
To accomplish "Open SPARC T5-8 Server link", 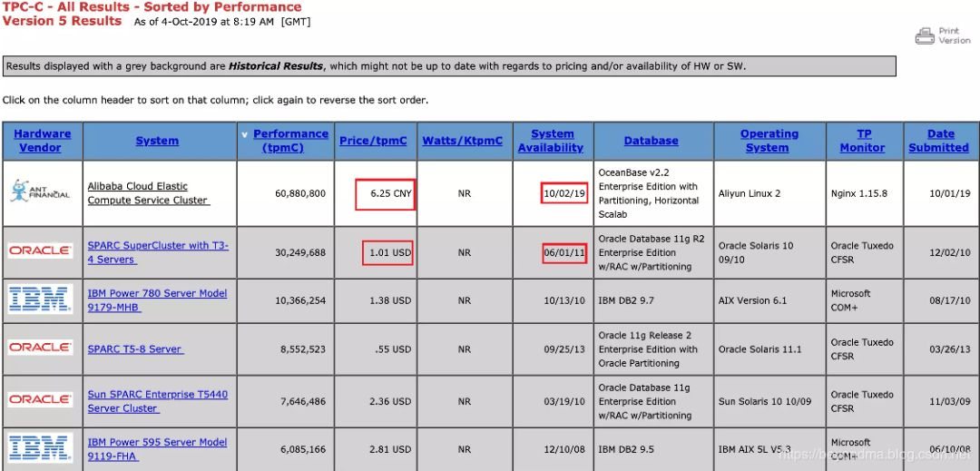I will (x=135, y=349).
